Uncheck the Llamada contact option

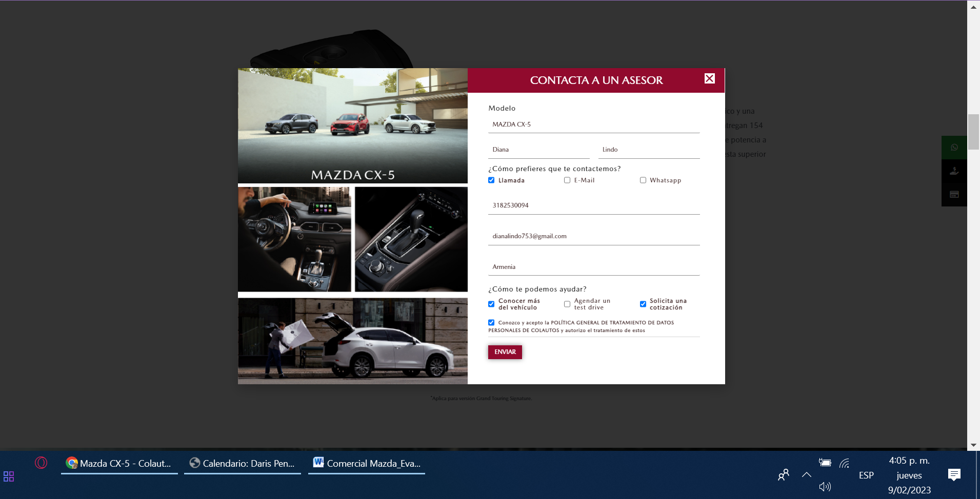[491, 180]
